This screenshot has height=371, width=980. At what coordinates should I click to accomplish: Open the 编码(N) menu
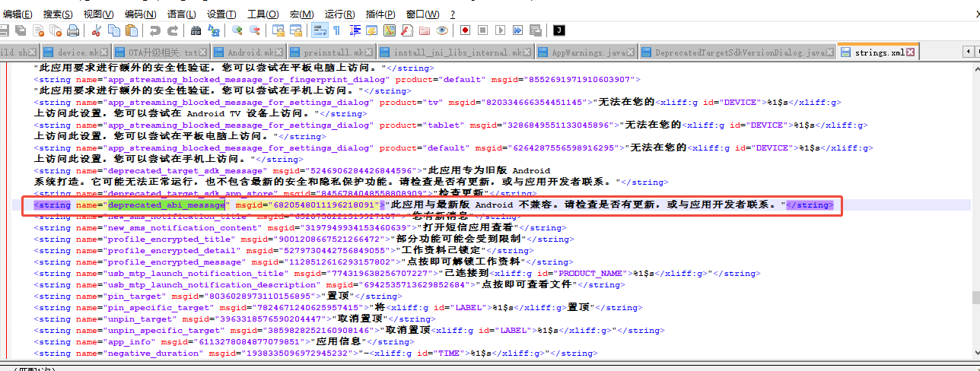[x=141, y=14]
